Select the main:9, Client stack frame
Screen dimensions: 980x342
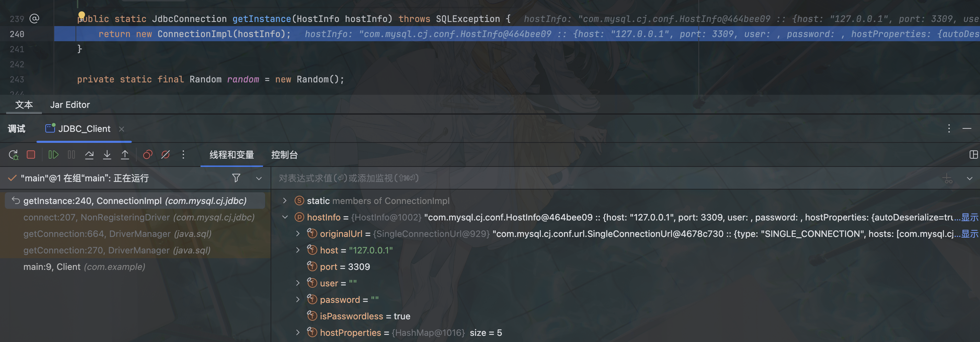[x=84, y=267]
